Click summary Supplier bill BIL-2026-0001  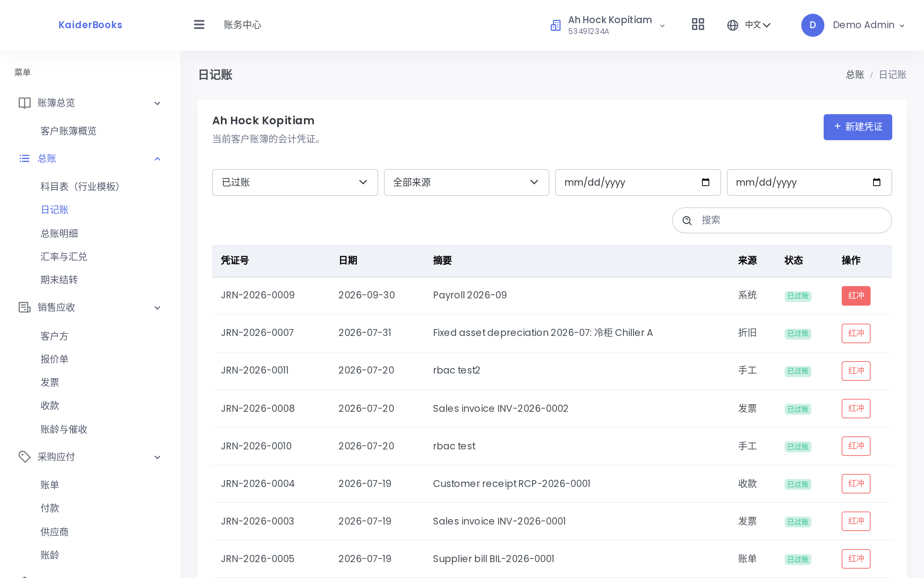[x=493, y=558]
